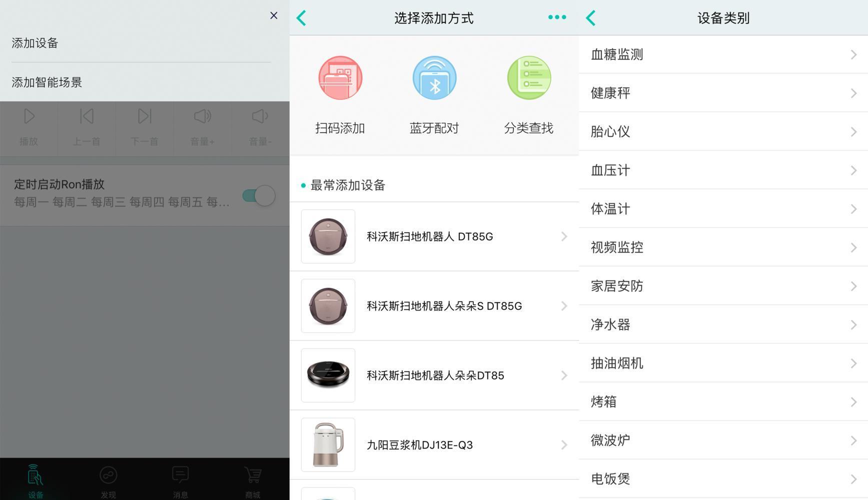Select 分类查找 category search icon
The height and width of the screenshot is (500, 868).
[528, 77]
